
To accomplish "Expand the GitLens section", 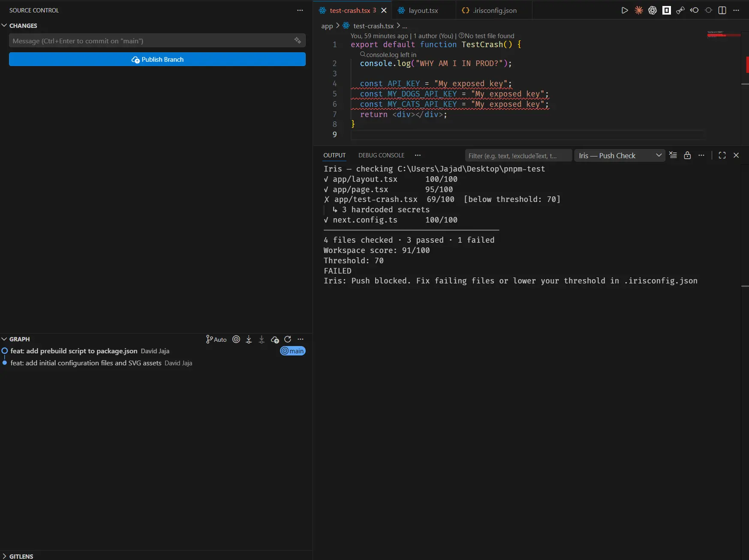I will 4,556.
